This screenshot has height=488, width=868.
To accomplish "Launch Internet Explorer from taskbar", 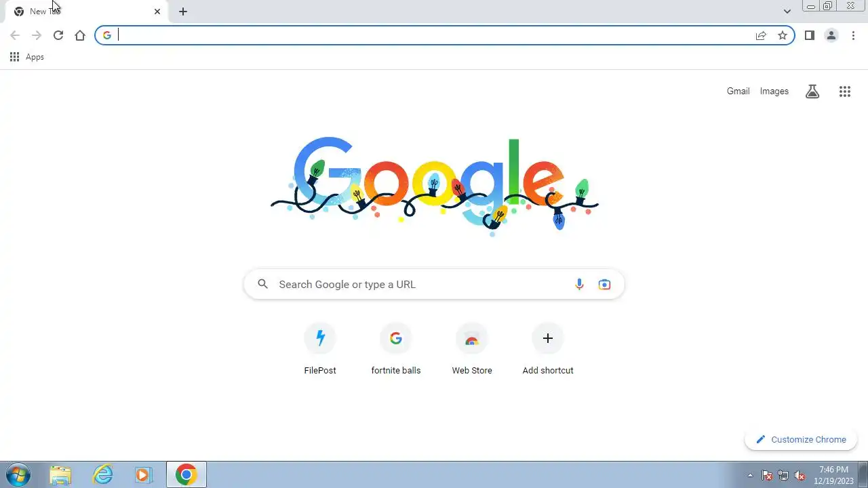I will (x=102, y=474).
